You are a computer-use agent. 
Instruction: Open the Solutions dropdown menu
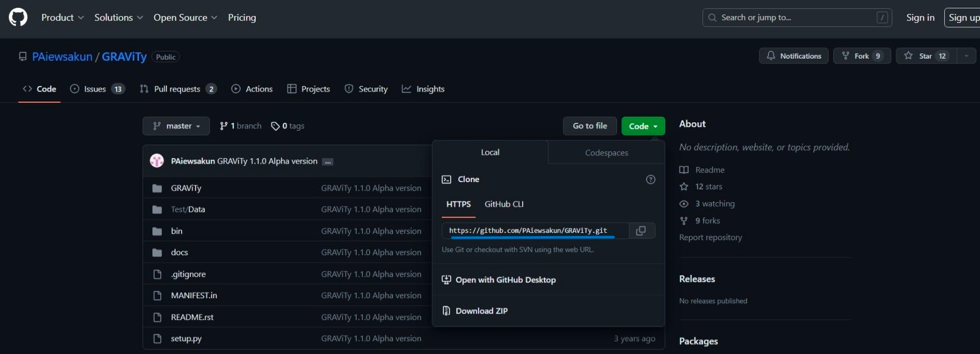tap(119, 17)
